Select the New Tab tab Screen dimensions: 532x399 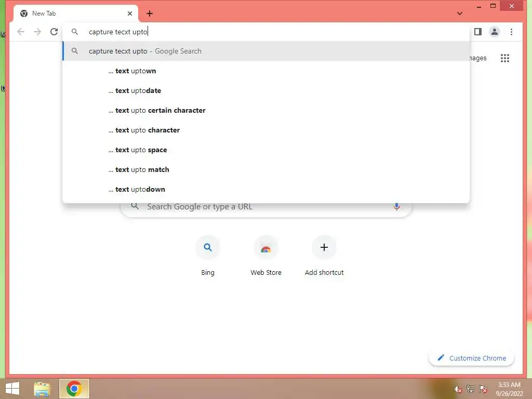click(76, 14)
